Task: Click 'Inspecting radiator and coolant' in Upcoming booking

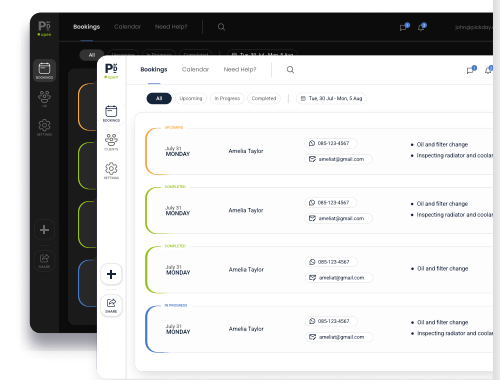Action: (x=455, y=155)
